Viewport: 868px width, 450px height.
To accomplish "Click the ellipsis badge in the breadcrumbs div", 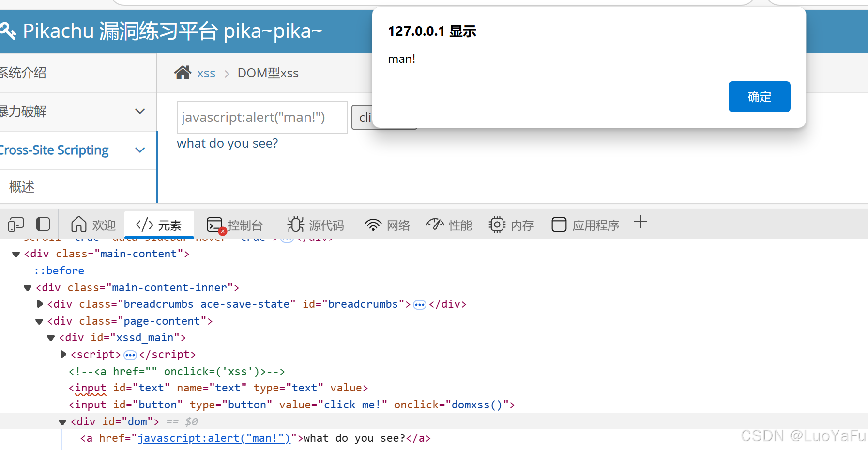I will pos(420,305).
